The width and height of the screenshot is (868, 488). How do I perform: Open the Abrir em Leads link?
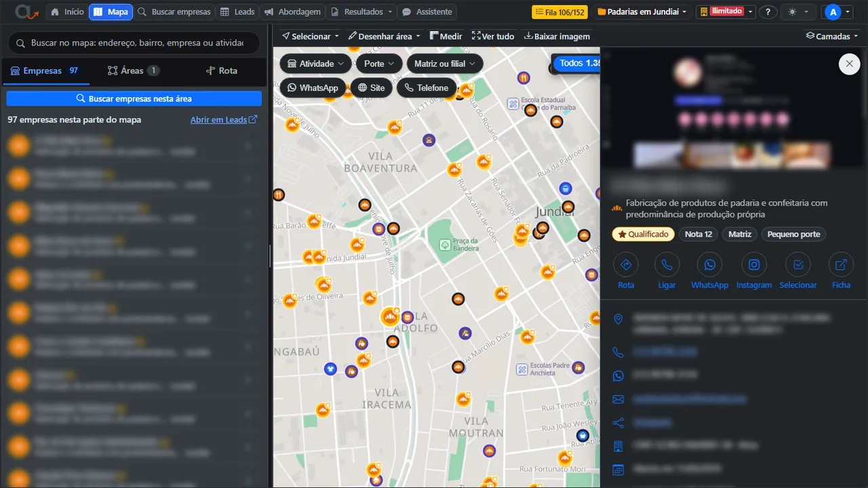224,119
